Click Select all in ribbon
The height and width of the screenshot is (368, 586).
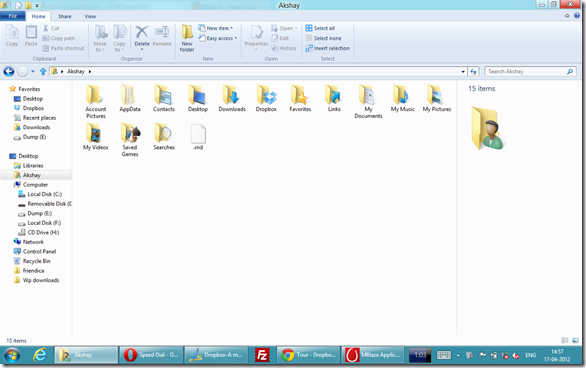[320, 28]
